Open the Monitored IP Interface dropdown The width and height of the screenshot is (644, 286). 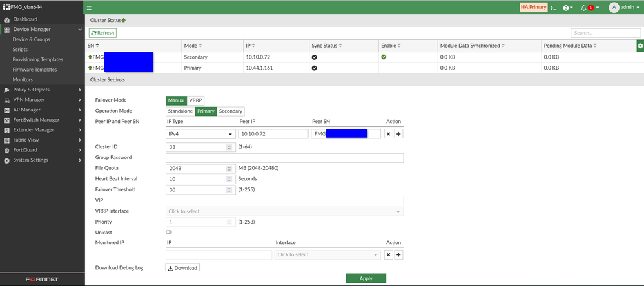327,255
